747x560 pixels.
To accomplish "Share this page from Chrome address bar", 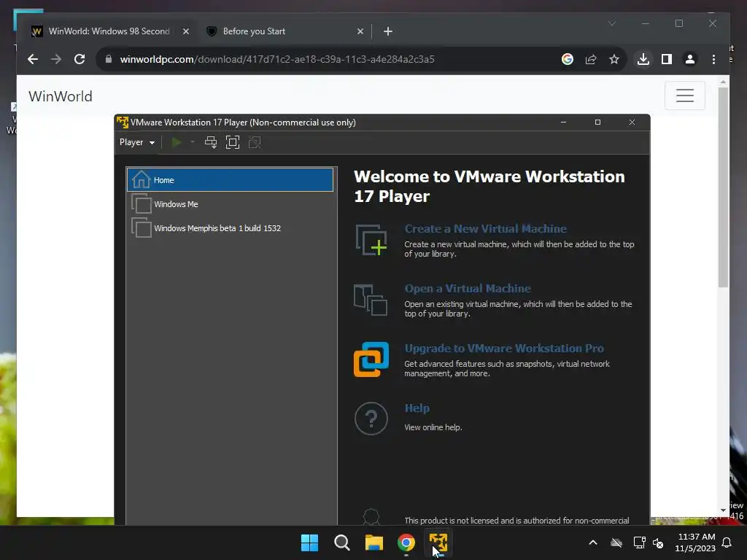I will (x=591, y=59).
